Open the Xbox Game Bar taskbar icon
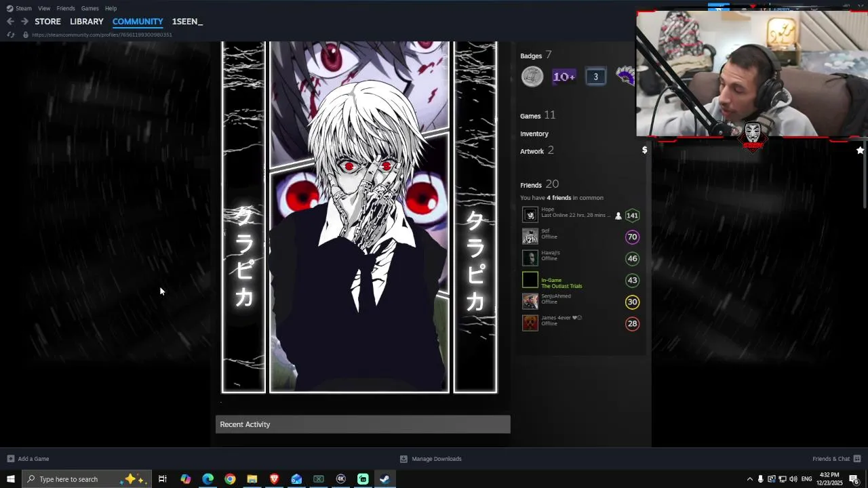 [x=319, y=479]
